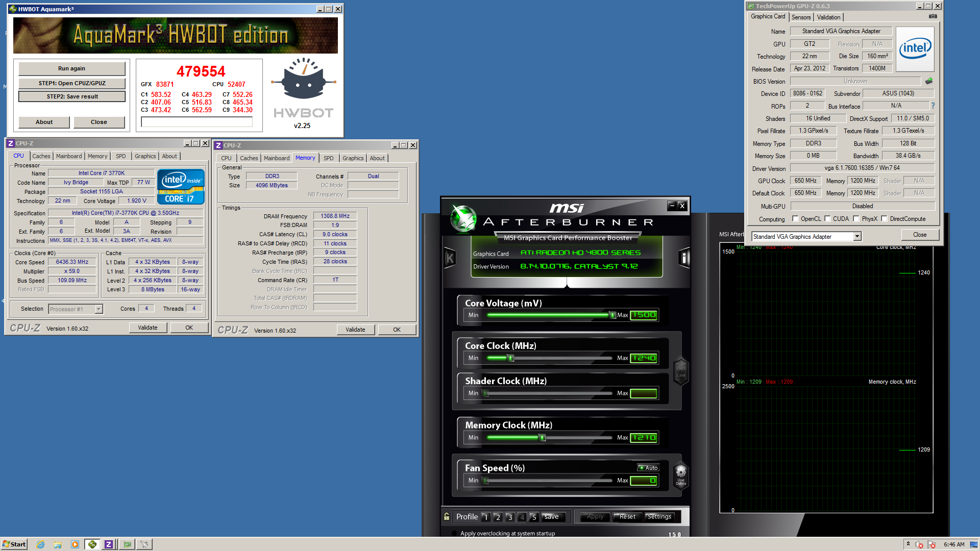Image resolution: width=980 pixels, height=551 pixels.
Task: Enable PhysX checkbox in GPU-Z
Action: click(856, 219)
